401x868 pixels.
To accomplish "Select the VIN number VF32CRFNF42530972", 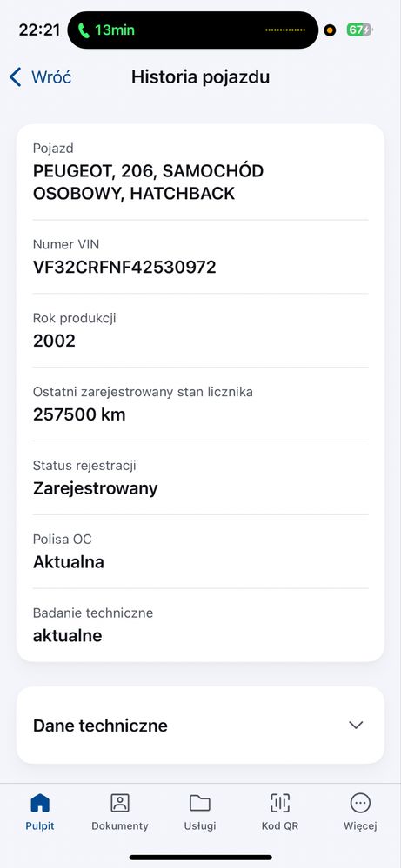I will coord(124,268).
